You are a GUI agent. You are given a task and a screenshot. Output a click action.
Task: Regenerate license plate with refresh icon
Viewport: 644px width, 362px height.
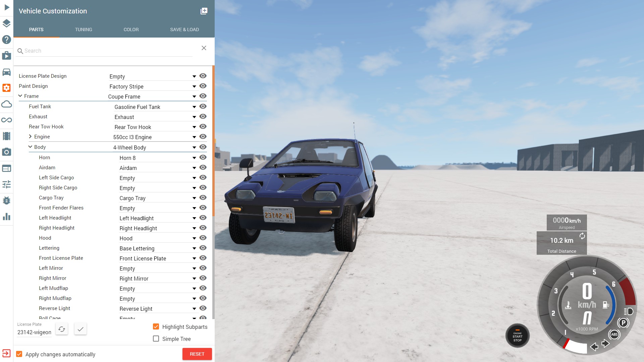pyautogui.click(x=62, y=329)
